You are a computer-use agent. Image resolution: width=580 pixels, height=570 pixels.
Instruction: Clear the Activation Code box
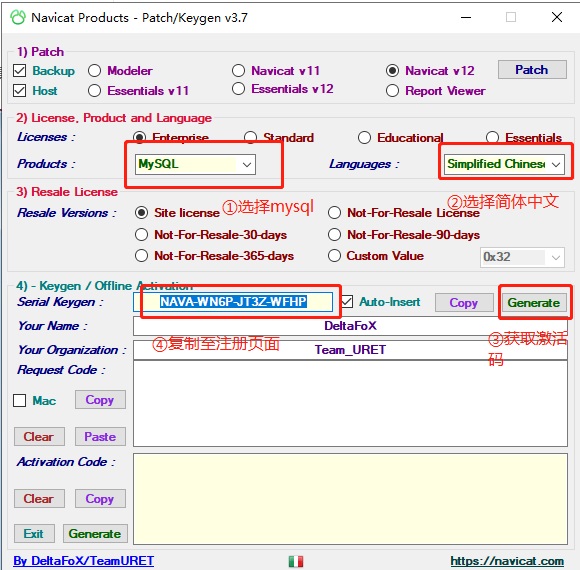pyautogui.click(x=39, y=499)
